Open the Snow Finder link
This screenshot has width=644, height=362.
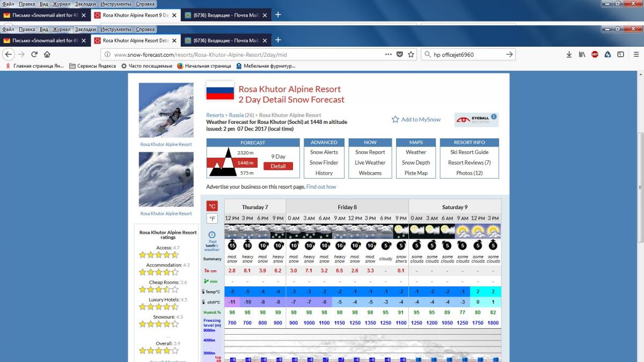point(324,162)
